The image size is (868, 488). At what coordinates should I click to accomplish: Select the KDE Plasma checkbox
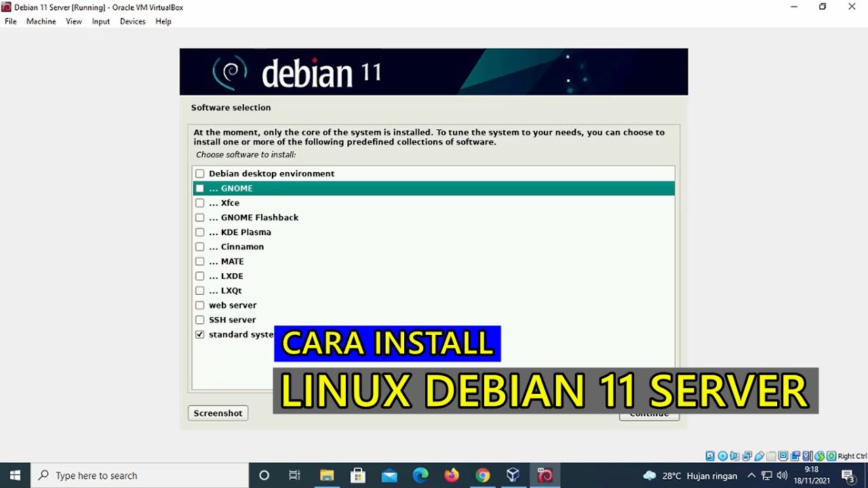click(199, 232)
